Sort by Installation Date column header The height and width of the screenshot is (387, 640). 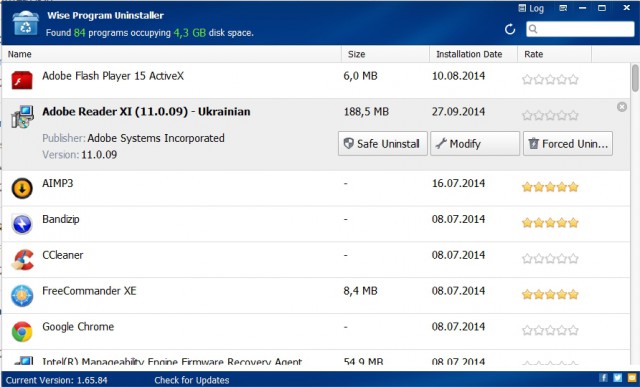tap(473, 54)
